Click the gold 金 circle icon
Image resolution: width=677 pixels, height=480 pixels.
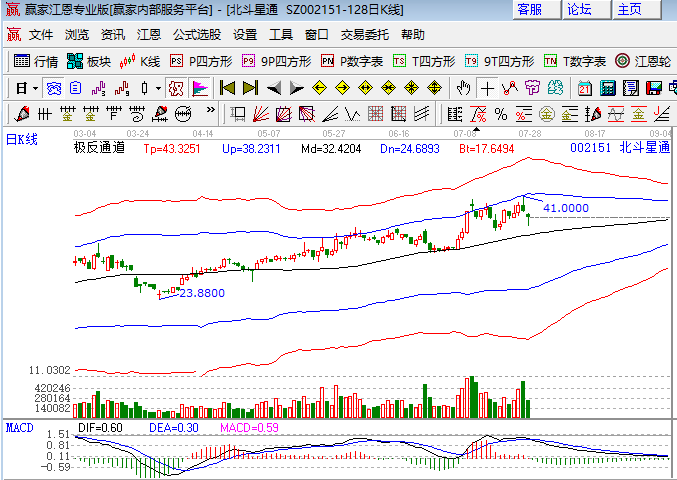547,114
